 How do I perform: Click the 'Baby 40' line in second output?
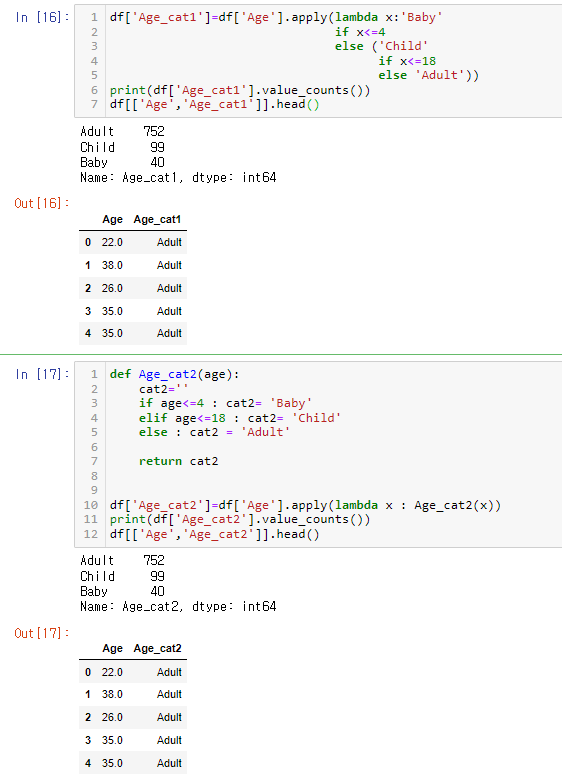pos(122,591)
